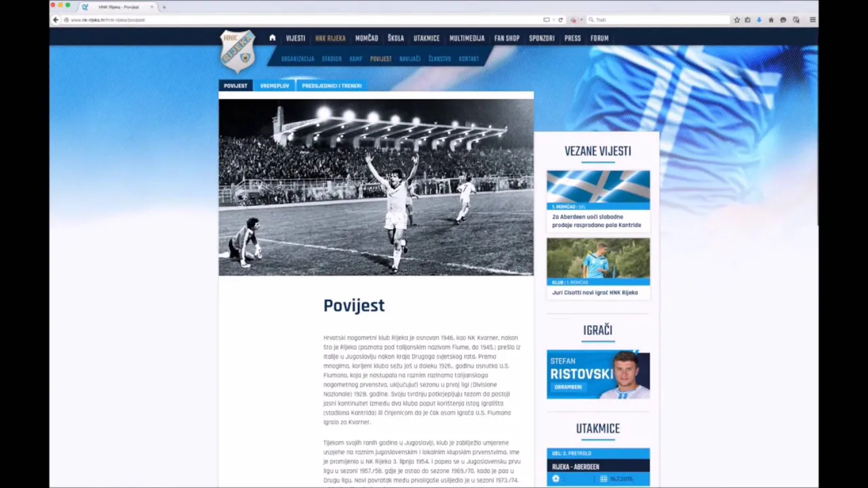Open the 'Za Aberdeen uoči slobodne prodaje' headline
868x488 pixels.
point(597,221)
